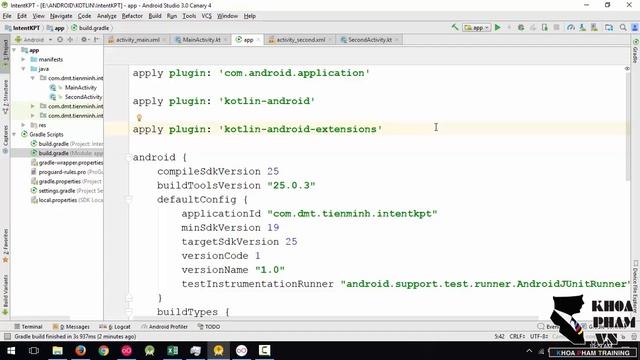The height and width of the screenshot is (360, 640).
Task: Open proguard-rules.pro file
Action: tap(67, 172)
